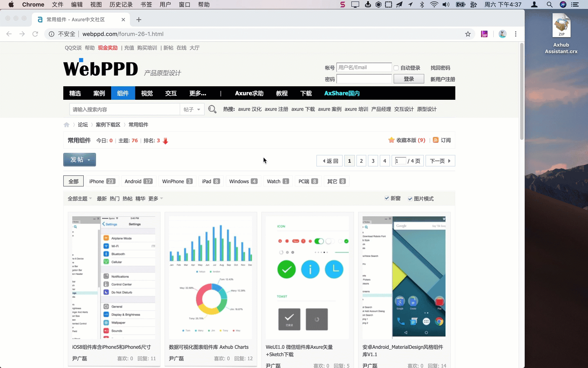Click the search magnifier icon beside 帖子
The image size is (588, 368).
coord(212,109)
